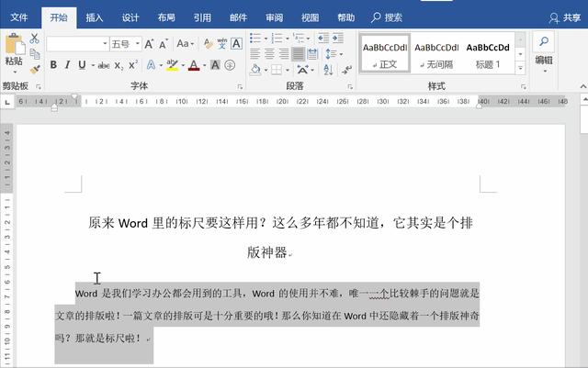Click the 搜索 search box
The height and width of the screenshot is (368, 588).
tap(387, 17)
